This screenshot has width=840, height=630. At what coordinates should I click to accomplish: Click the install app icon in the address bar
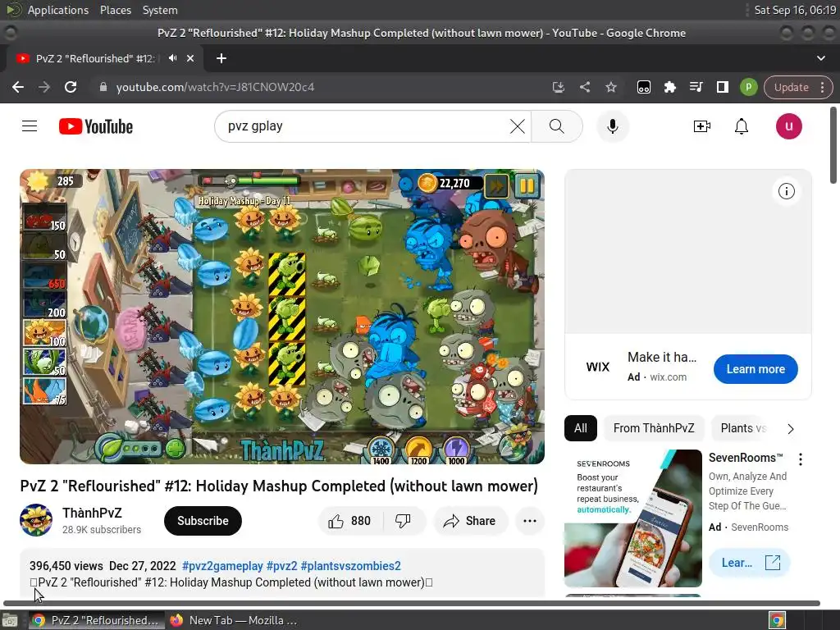point(558,87)
